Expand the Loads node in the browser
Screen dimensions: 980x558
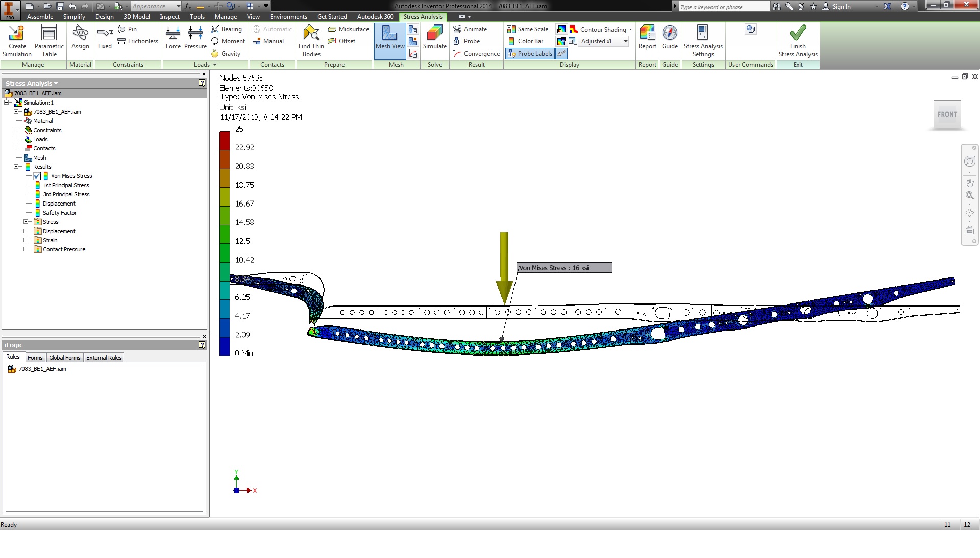(17, 139)
